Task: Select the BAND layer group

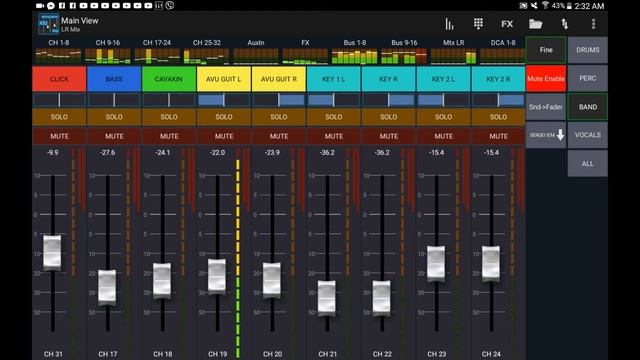Action: click(x=588, y=107)
